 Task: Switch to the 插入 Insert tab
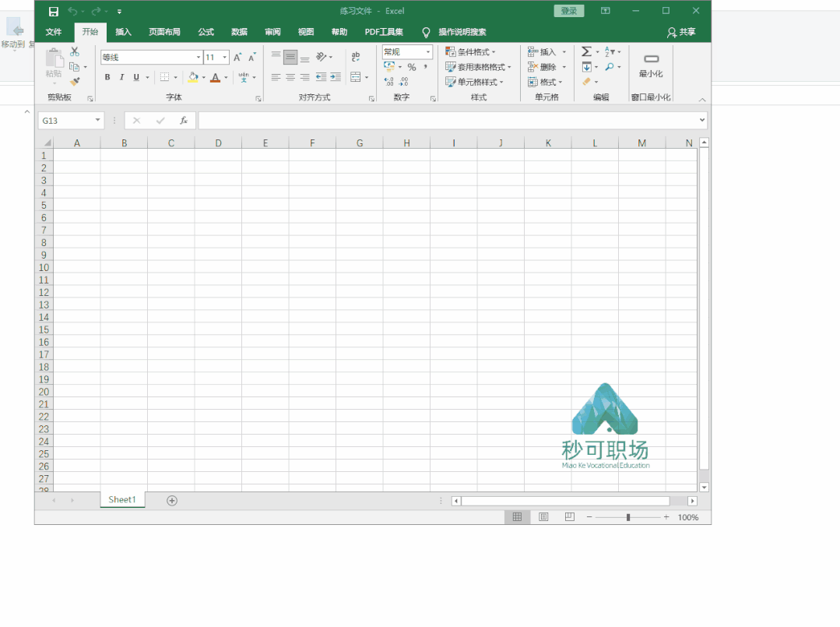click(x=123, y=32)
